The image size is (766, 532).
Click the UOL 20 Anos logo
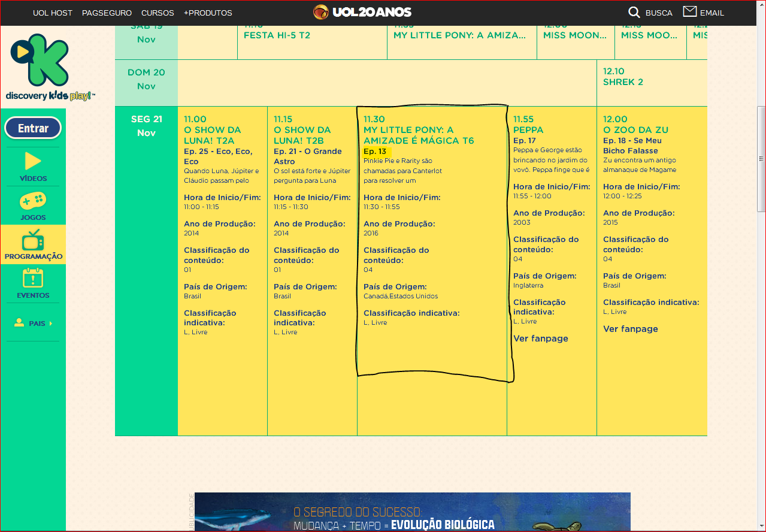click(x=362, y=12)
